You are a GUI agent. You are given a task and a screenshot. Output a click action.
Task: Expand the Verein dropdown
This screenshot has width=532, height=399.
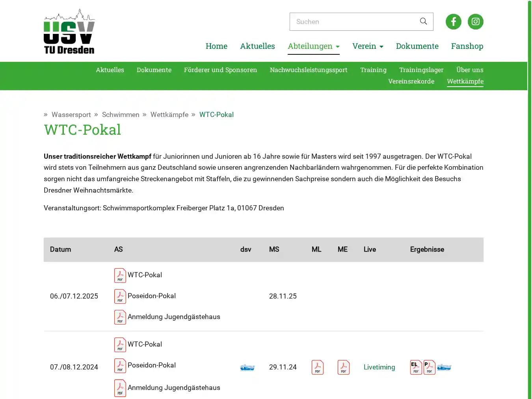pos(367,46)
